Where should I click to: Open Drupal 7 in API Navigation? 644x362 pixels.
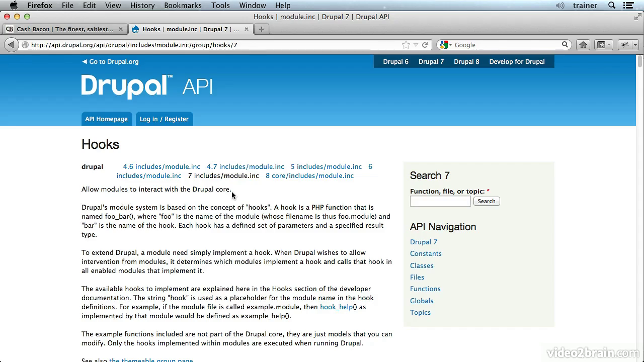(x=424, y=242)
